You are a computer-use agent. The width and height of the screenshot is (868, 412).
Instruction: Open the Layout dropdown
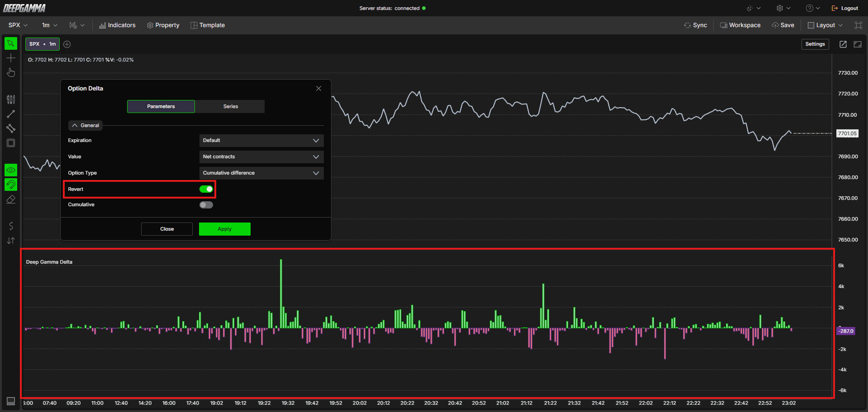[x=825, y=25]
